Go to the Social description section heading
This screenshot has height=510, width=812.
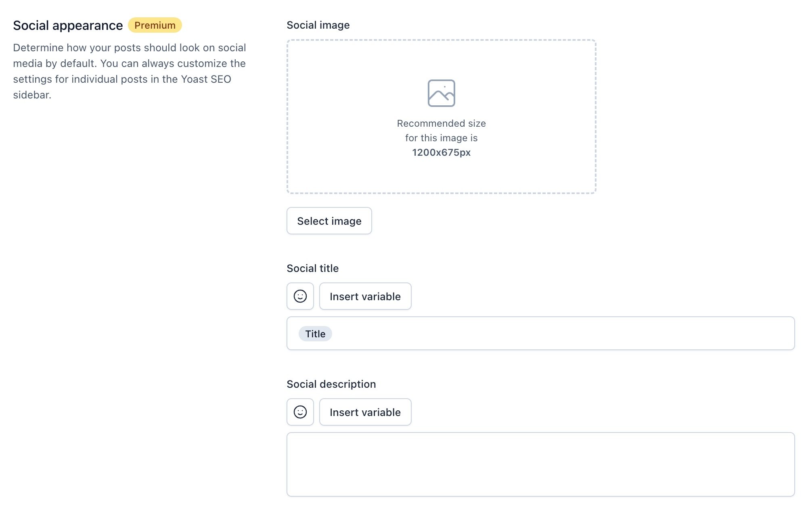click(x=331, y=384)
